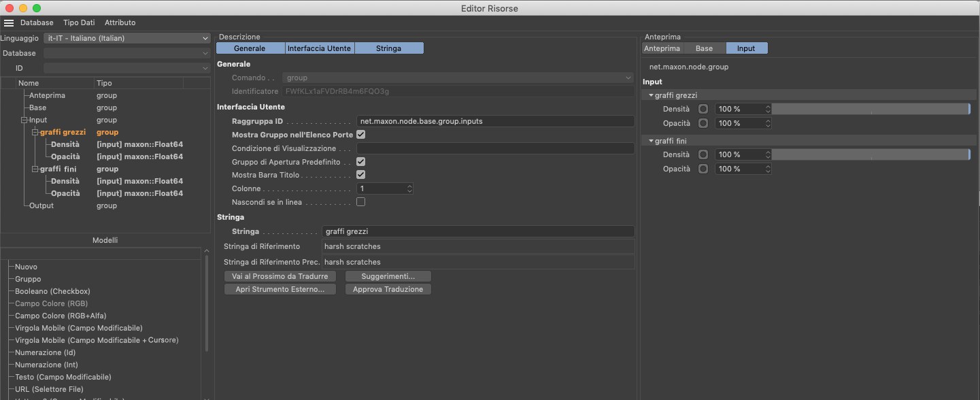Screen dimensions: 980x400
Task: Collapse the graffi grezzi tree node expander
Action: pos(35,132)
